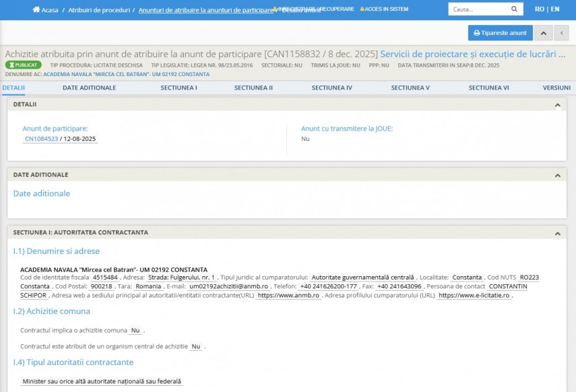Image resolution: width=576 pixels, height=392 pixels.
Task: Switch language to RO
Action: click(539, 9)
